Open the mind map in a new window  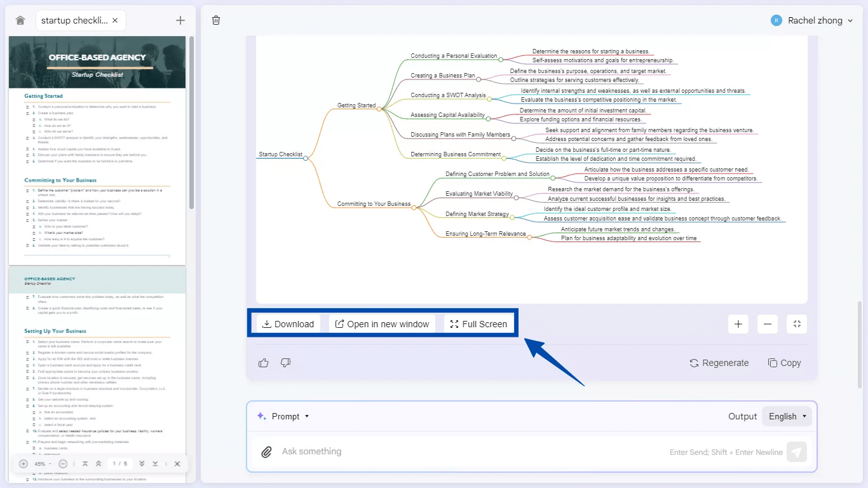point(382,323)
